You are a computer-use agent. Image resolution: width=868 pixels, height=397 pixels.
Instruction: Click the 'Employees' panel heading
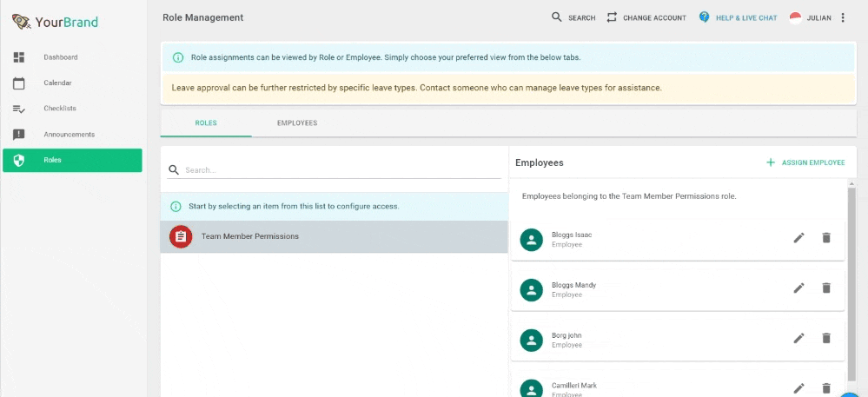pyautogui.click(x=540, y=162)
